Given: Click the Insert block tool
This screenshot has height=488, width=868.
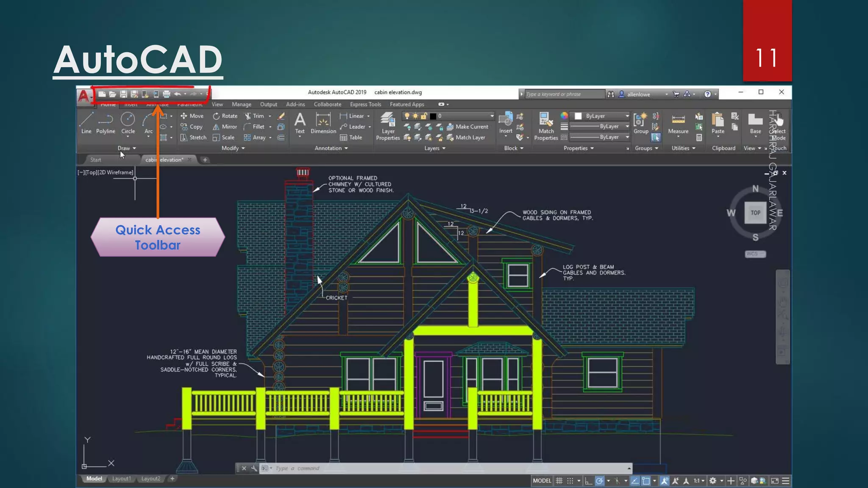Looking at the screenshot, I should (506, 123).
